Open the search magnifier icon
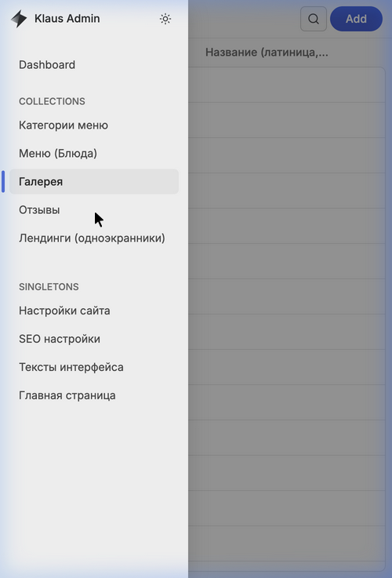The image size is (392, 578). click(x=314, y=19)
